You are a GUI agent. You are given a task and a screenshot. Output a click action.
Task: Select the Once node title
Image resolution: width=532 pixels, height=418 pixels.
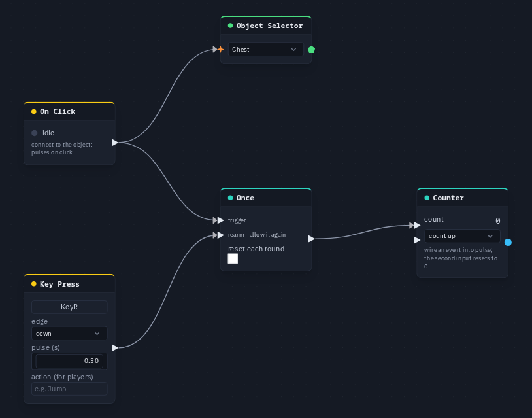coord(245,198)
